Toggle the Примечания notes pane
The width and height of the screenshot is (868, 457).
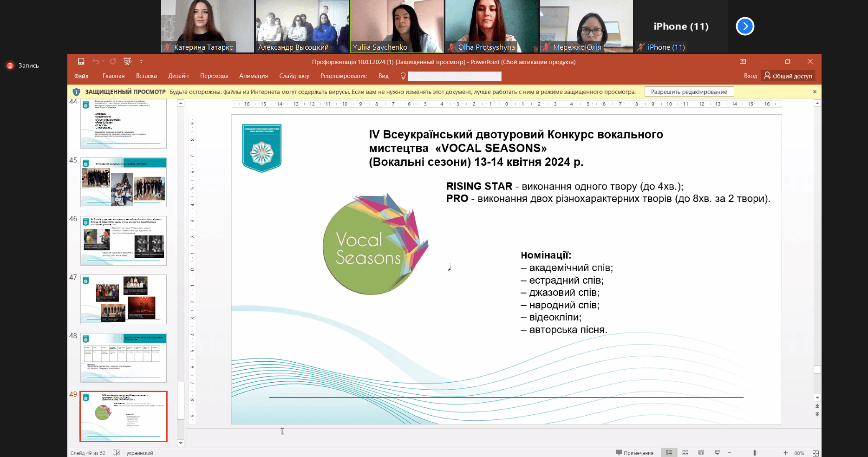[x=634, y=453]
